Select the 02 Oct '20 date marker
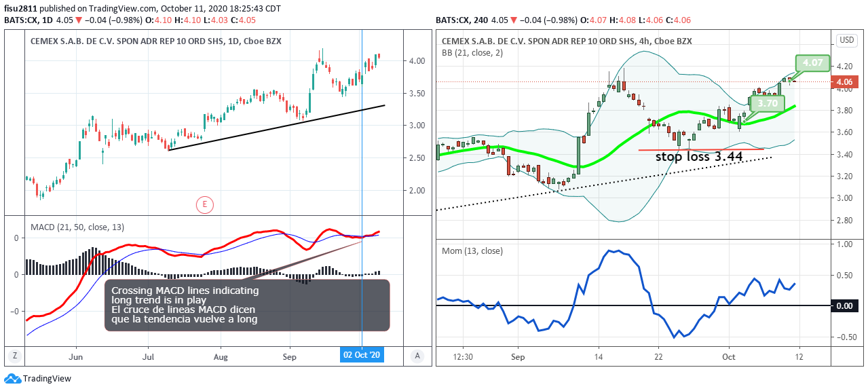The image size is (868, 391). 362,356
